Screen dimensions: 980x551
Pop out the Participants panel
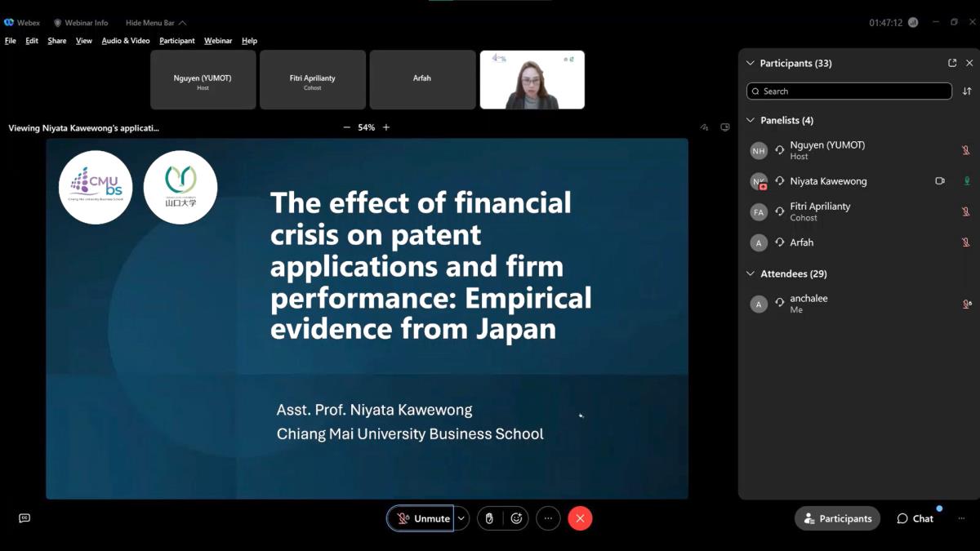pos(952,63)
